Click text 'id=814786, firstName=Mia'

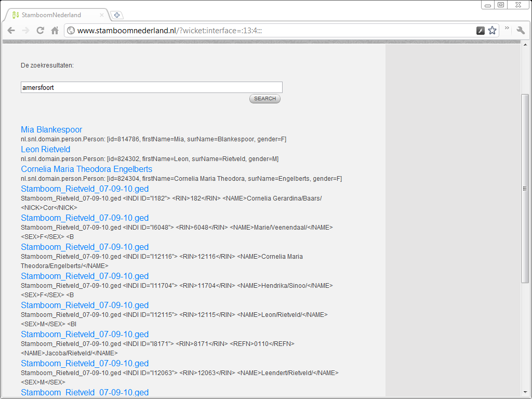[145, 139]
